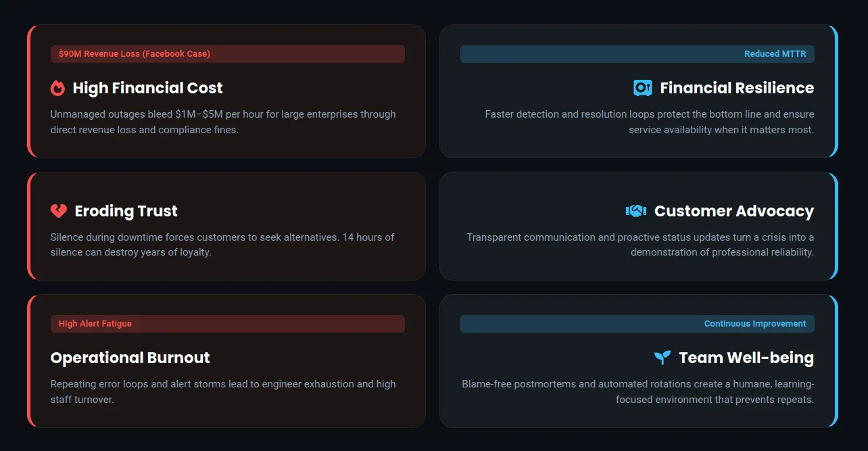868x451 pixels.
Task: Open the Financial Resilience heading
Action: [737, 88]
